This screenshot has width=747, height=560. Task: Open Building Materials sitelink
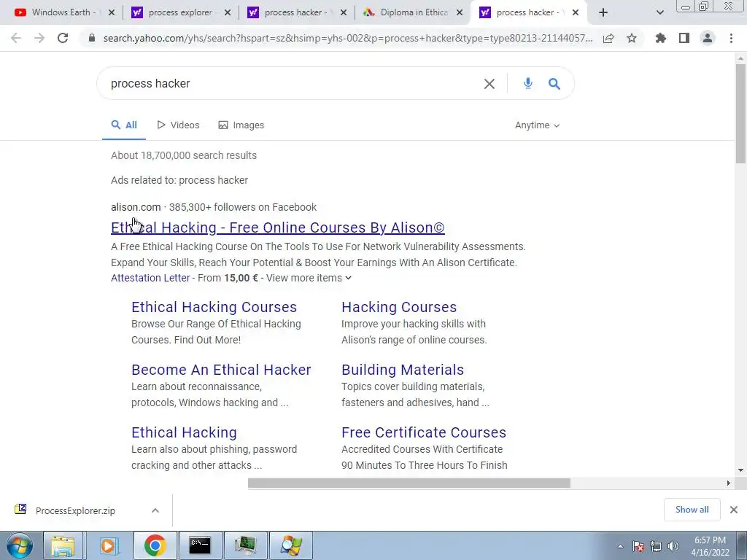403,370
